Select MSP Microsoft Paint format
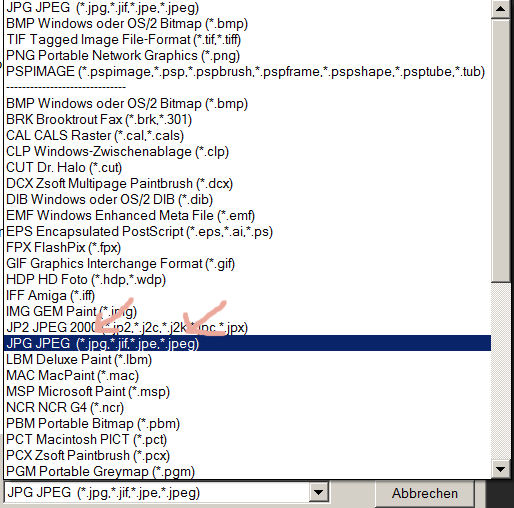The width and height of the screenshot is (514, 508). (247, 392)
